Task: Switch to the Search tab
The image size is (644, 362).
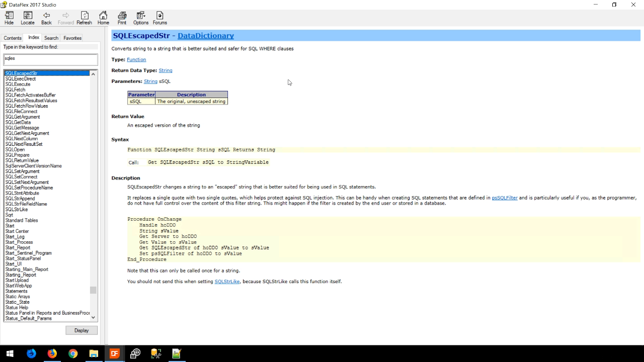Action: pos(51,38)
